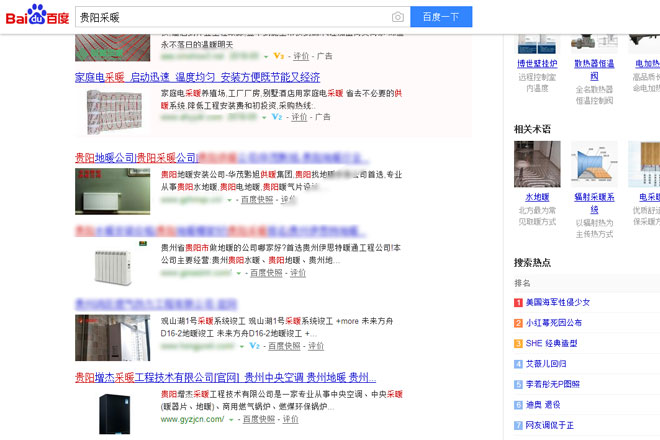Screen dimensions: 660x440
Task: Click 评价 in the 家庭电采暖 ad
Action: click(299, 117)
